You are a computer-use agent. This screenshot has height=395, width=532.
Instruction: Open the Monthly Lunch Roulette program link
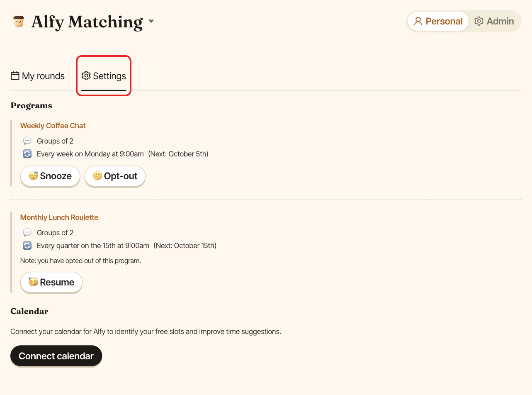(59, 217)
